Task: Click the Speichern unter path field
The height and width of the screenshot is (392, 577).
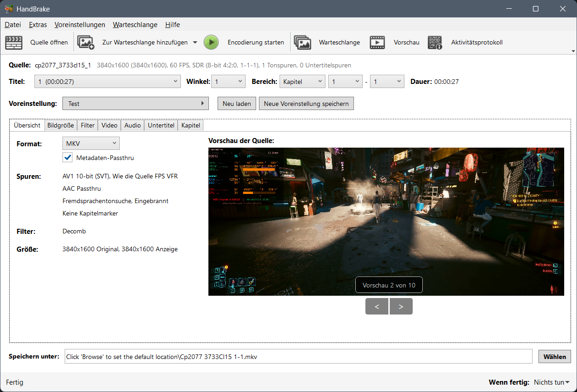Action: (298, 356)
